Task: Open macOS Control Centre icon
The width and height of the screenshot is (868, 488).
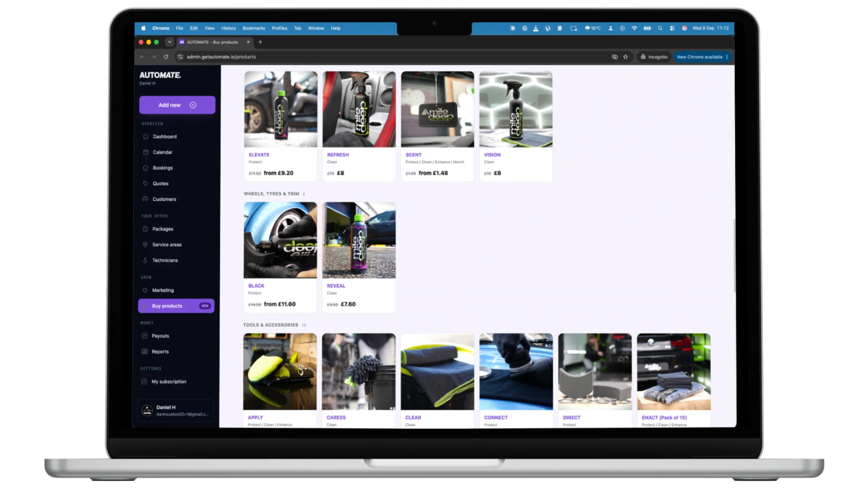Action: [672, 28]
